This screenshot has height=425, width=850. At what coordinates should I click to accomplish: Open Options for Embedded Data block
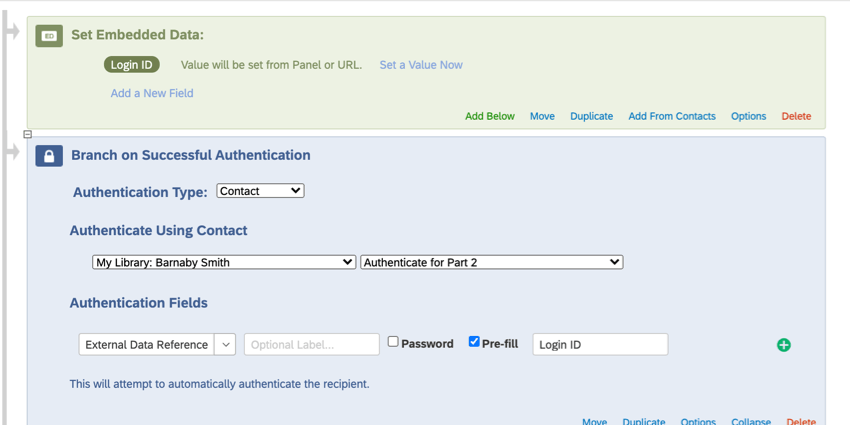pyautogui.click(x=749, y=116)
